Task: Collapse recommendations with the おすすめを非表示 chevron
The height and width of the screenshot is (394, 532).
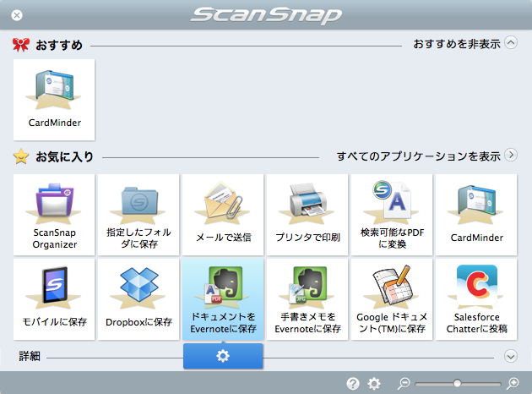Action: pyautogui.click(x=511, y=43)
